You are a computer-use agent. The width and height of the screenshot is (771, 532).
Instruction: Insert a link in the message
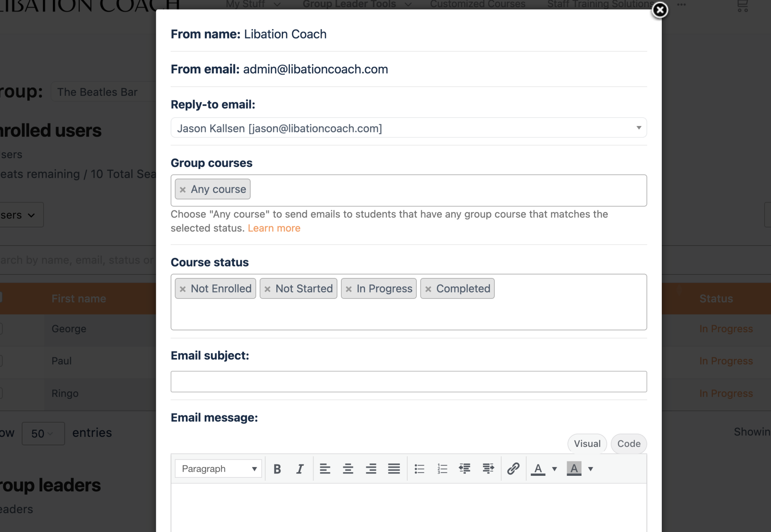513,469
